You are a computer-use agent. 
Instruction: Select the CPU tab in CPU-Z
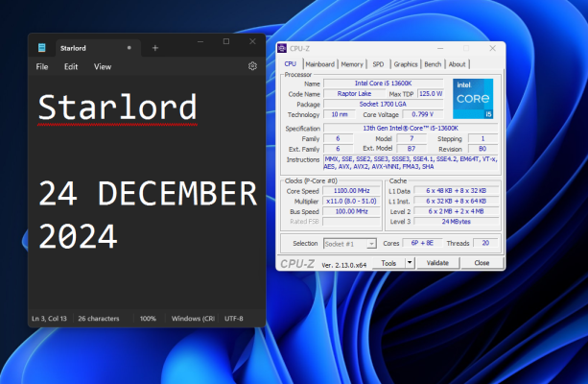click(x=291, y=63)
